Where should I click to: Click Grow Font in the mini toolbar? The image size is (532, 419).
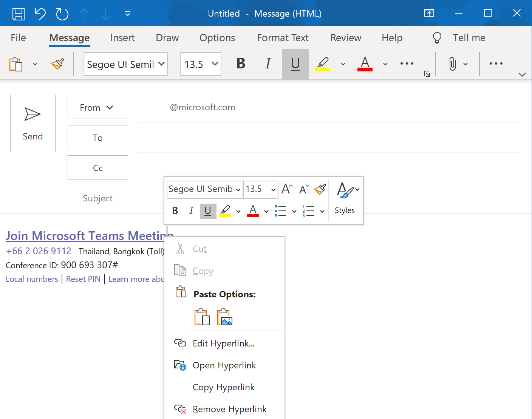287,189
